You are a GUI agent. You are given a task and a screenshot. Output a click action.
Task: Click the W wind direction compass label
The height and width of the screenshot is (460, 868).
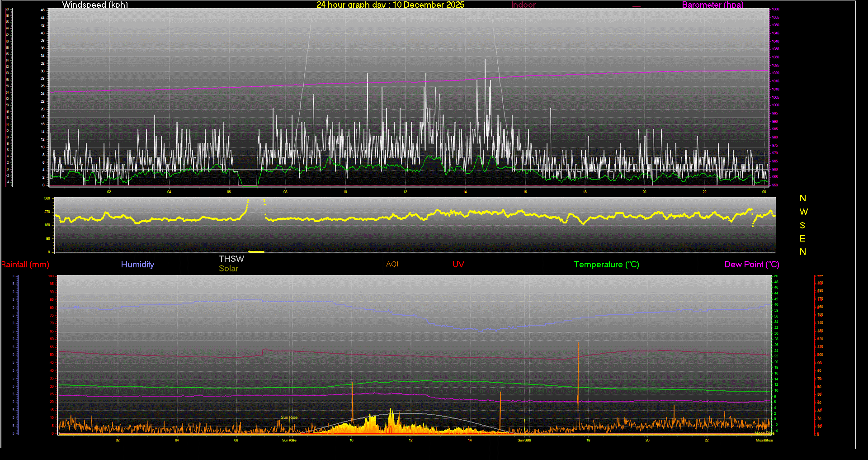coord(803,212)
